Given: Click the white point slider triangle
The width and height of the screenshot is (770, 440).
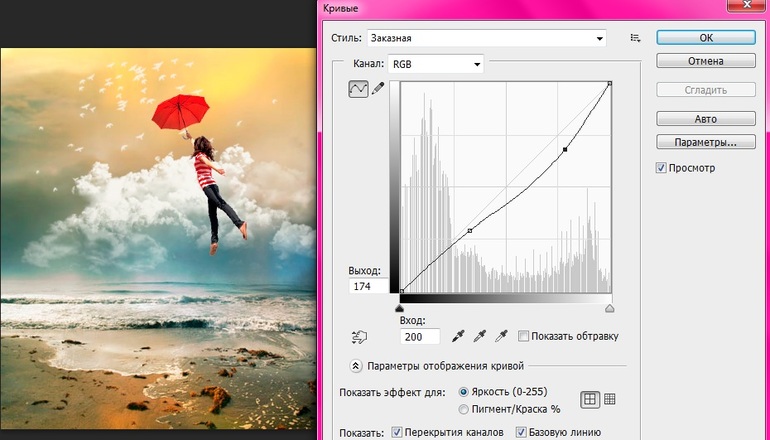Looking at the screenshot, I should pyautogui.click(x=610, y=308).
